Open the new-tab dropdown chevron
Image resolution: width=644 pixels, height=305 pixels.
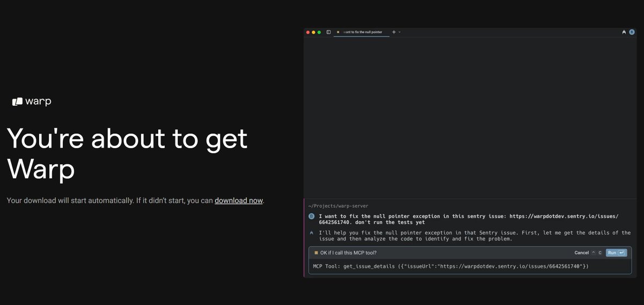click(x=399, y=32)
